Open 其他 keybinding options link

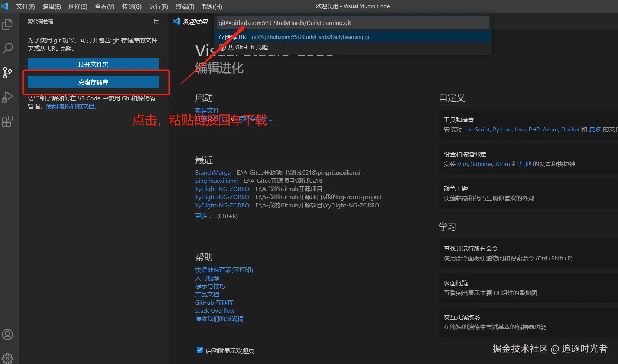(525, 164)
